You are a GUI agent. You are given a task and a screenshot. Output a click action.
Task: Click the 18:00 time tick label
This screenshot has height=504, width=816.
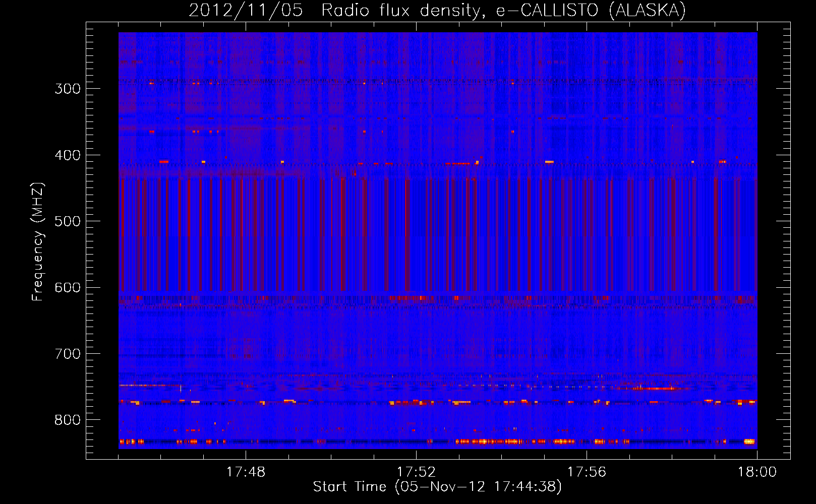tap(757, 472)
